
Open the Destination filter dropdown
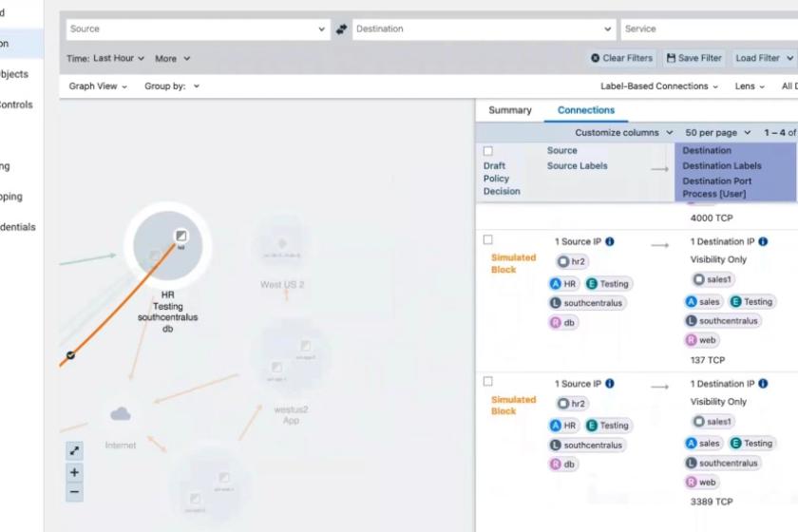coord(484,29)
